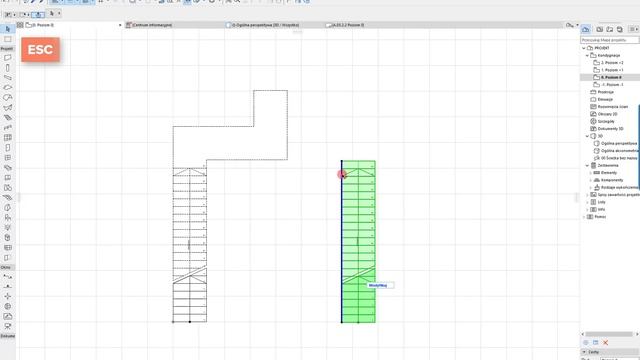
Task: Collapse the Zestawienia node
Action: tap(587, 166)
